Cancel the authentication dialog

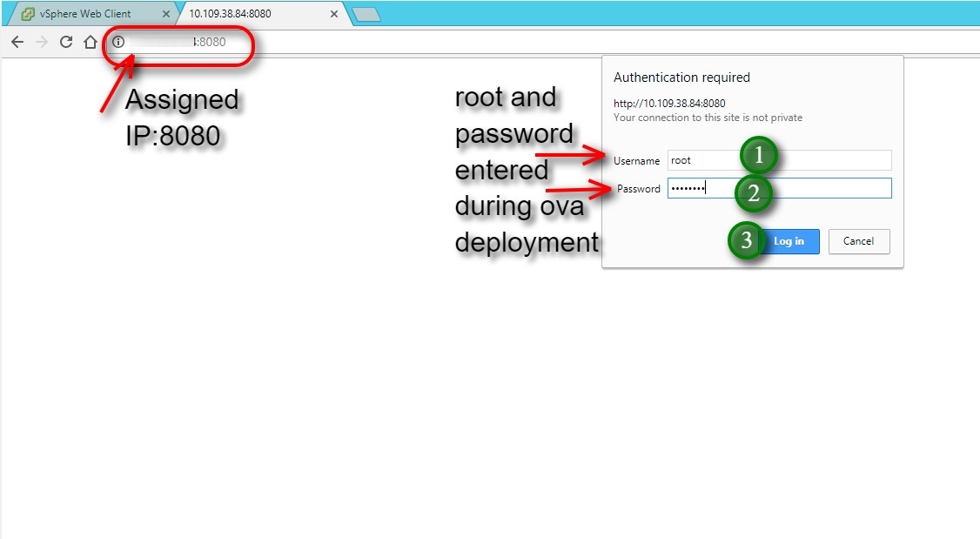click(858, 241)
